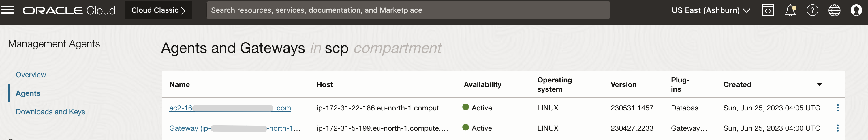Expand the US East (Ashburn) region dropdown
Image resolution: width=868 pixels, height=140 pixels.
[x=711, y=10]
